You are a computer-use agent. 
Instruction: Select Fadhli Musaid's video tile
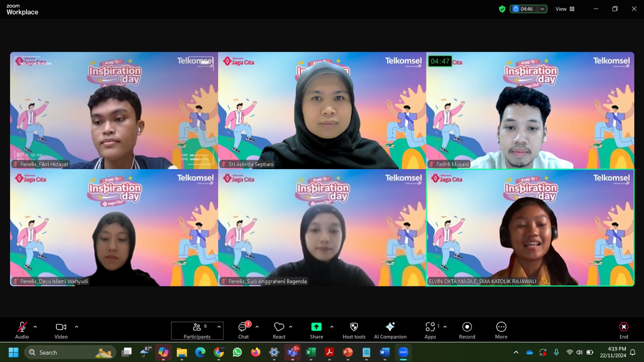coord(530,110)
